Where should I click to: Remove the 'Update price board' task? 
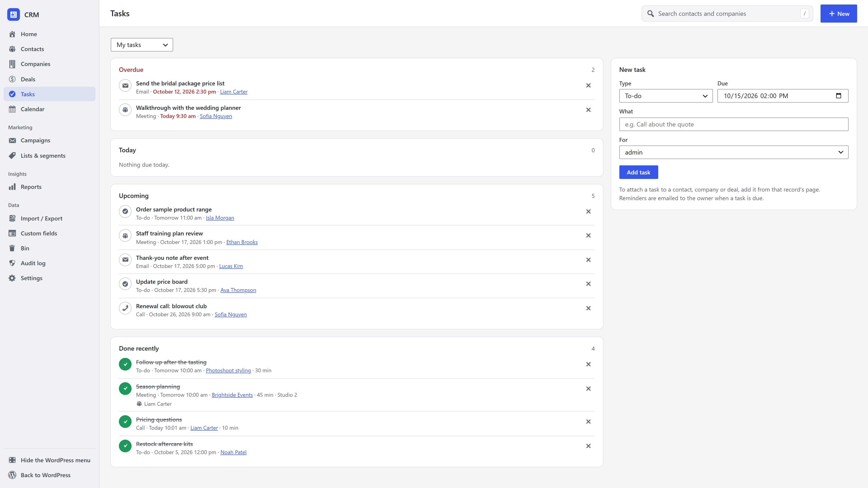click(588, 284)
